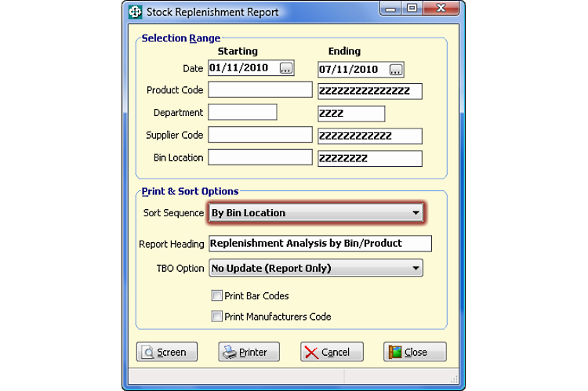The image size is (588, 391).
Task: Click the Ending column header
Action: (344, 52)
